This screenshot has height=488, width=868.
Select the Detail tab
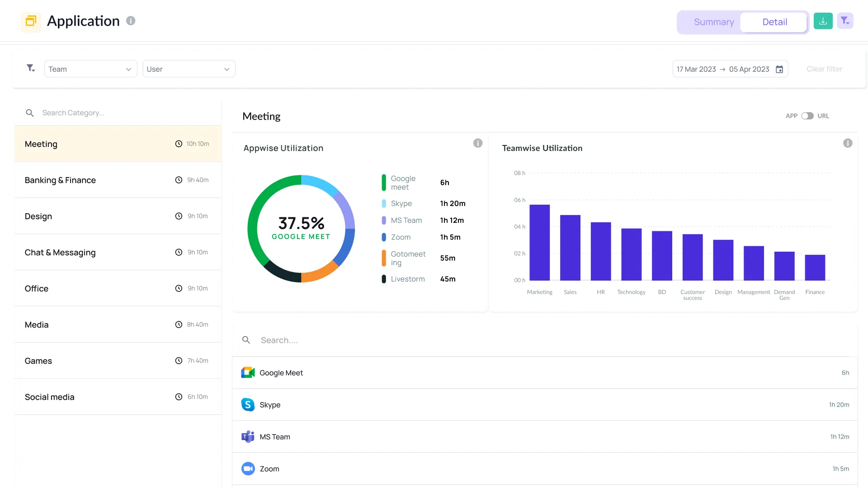point(774,22)
